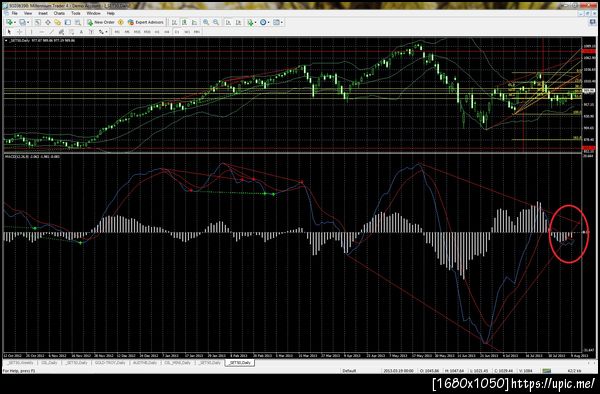The width and height of the screenshot is (600, 394).
Task: Select the Arrows objects tool
Action: pos(101,32)
